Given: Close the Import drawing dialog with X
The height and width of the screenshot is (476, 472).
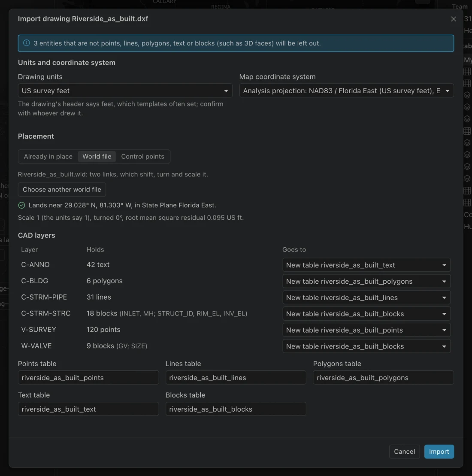Looking at the screenshot, I should (x=453, y=19).
